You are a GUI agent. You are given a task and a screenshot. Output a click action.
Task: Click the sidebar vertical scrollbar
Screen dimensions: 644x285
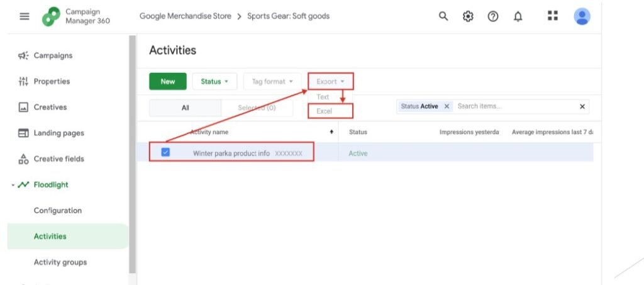(x=132, y=154)
